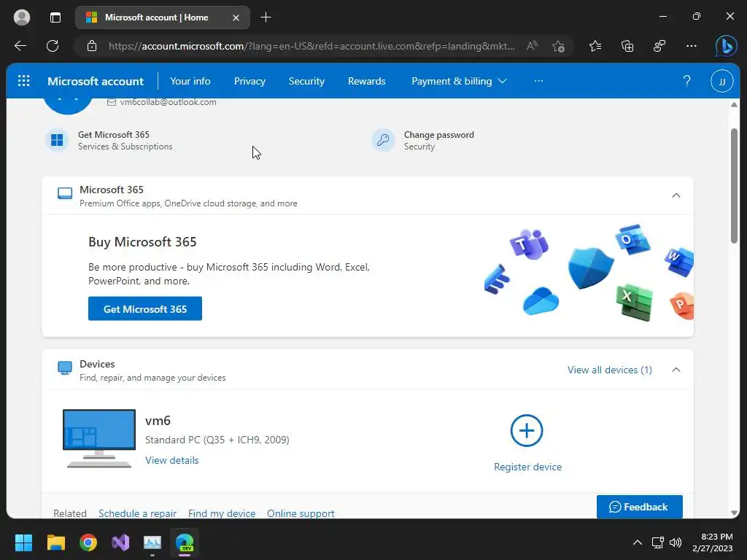The width and height of the screenshot is (747, 560).
Task: Click the scrollbar down arrow
Action: (x=734, y=513)
